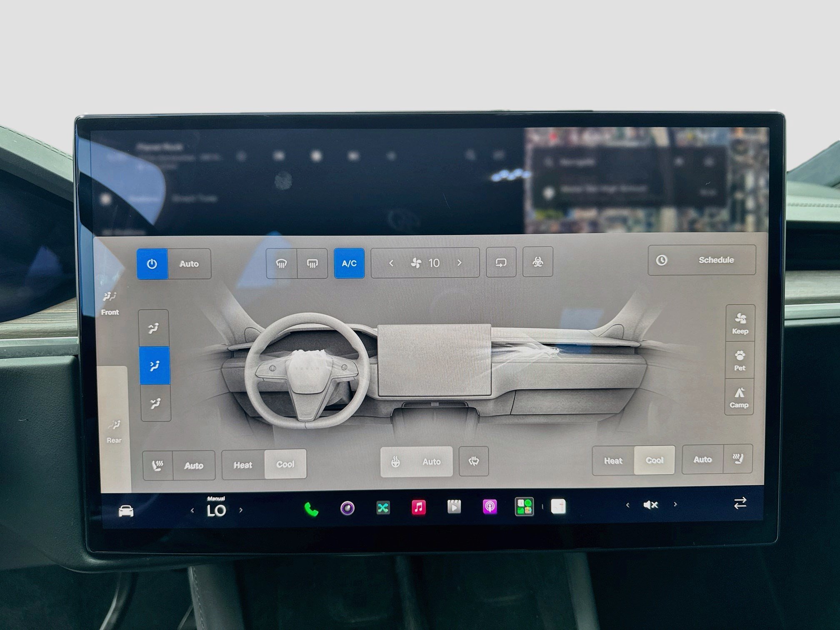Select passenger side Cool option
Screen dimensions: 840x630
tap(654, 460)
